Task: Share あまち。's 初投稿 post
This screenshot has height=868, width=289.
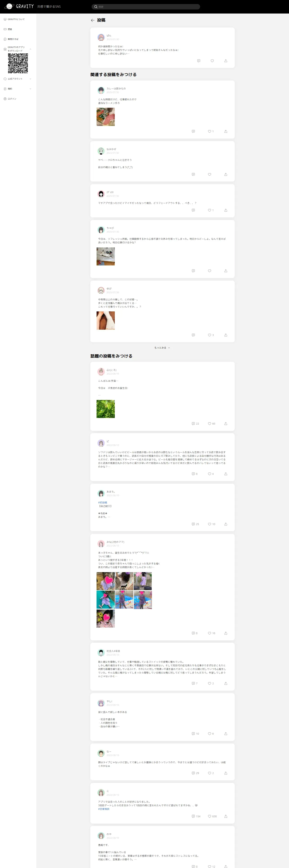Action: pyautogui.click(x=226, y=524)
